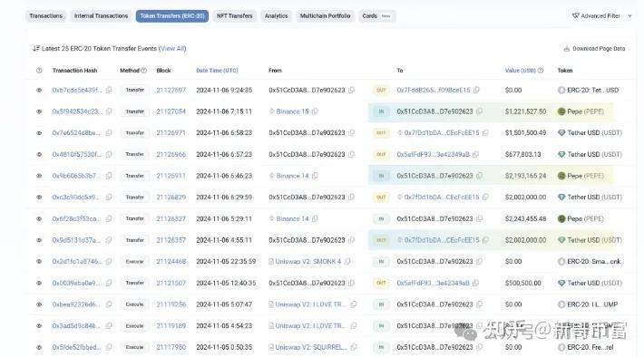Screen dimensions: 644x357
Task: Click Download Page Data button
Action: tap(594, 48)
